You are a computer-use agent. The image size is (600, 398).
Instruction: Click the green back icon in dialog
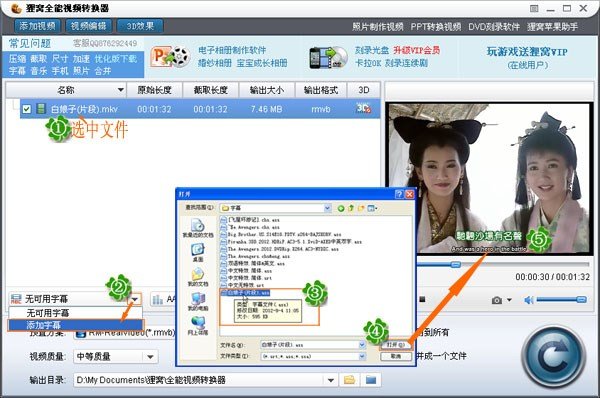point(341,208)
